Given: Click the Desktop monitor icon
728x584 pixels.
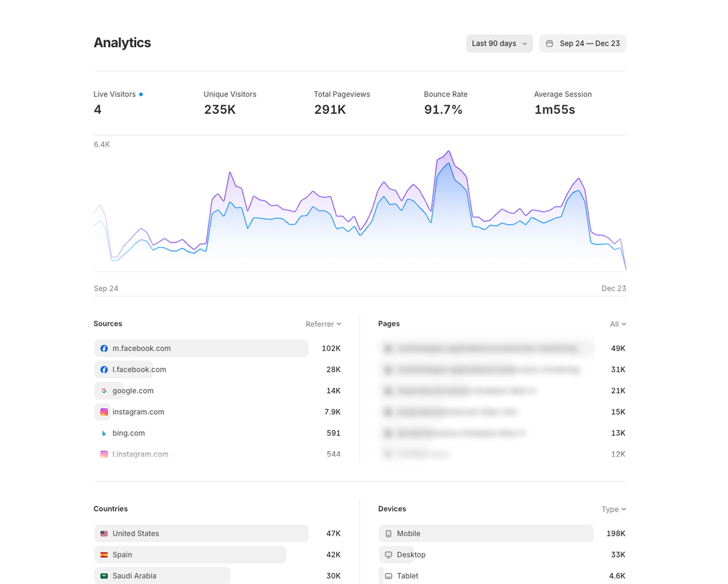Looking at the screenshot, I should pos(388,555).
